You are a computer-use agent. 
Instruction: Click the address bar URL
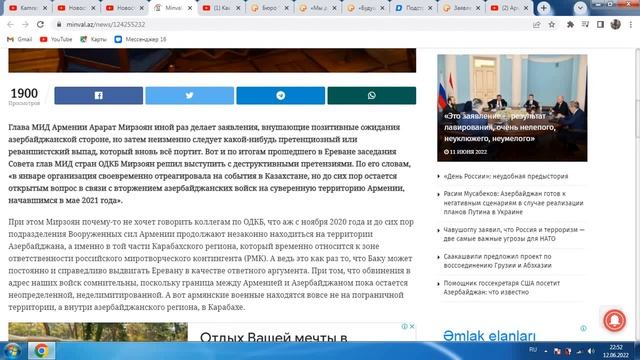(106, 24)
